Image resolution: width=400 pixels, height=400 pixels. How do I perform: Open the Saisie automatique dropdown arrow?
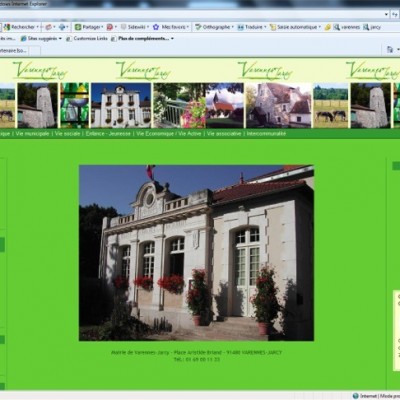point(319,27)
